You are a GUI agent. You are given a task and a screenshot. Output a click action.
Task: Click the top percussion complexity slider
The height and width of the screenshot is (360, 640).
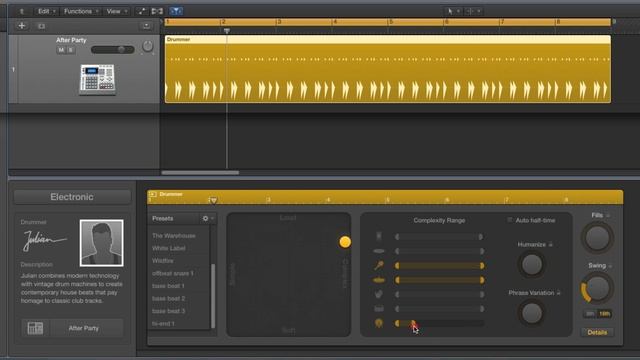[440, 237]
